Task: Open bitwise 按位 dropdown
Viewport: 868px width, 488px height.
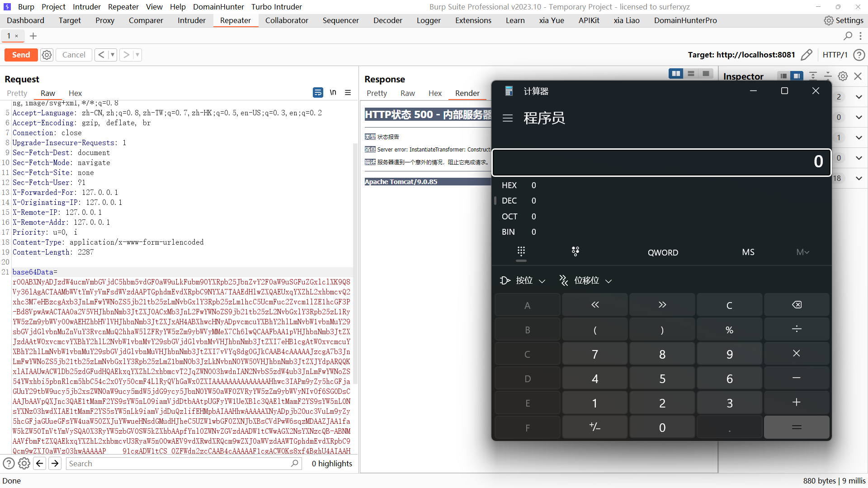Action: 523,280
